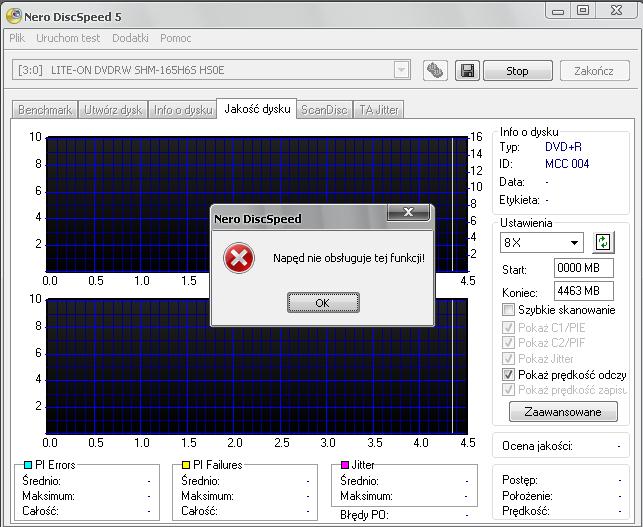Click the Nero DiscSpeed app icon in title bar

pos(14,16)
